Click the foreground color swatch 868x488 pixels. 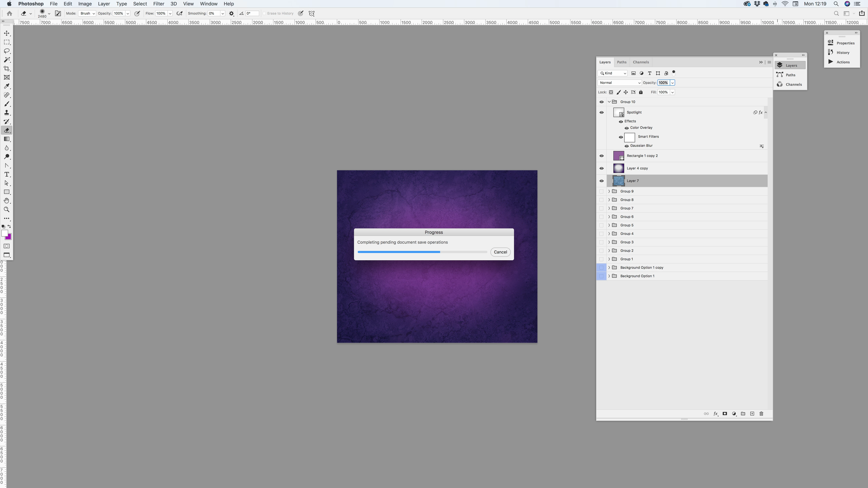point(4,233)
